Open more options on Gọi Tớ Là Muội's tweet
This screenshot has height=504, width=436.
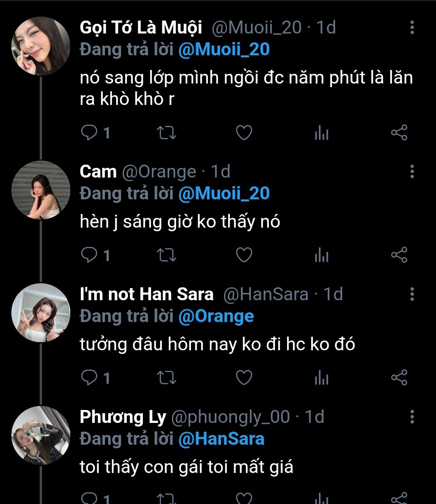coord(412,27)
